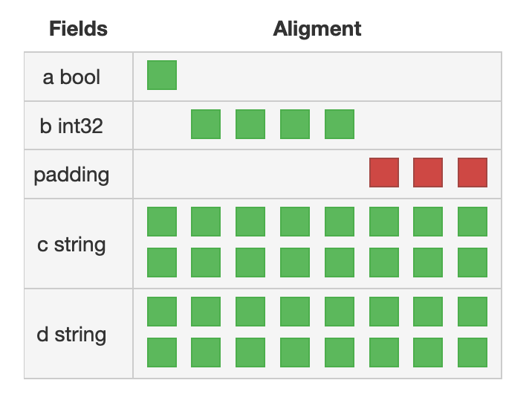Click the "Fields" column header
This screenshot has width=532, height=412.
click(78, 28)
